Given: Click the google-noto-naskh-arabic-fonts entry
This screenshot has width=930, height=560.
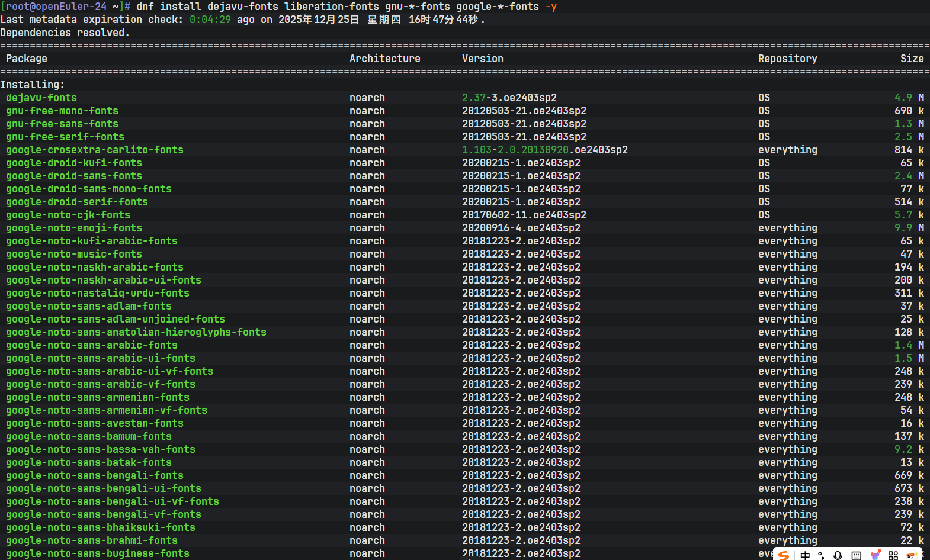Looking at the screenshot, I should 95,267.
